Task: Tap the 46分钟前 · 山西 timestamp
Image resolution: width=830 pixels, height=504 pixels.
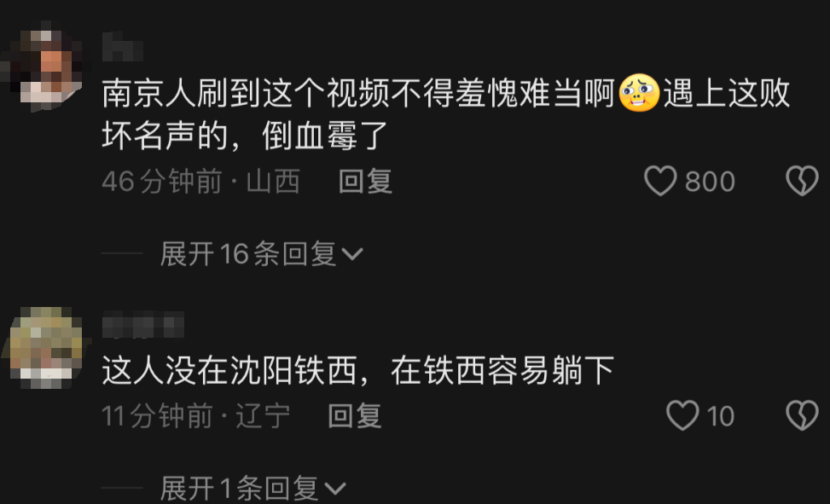Action: pyautogui.click(x=201, y=182)
